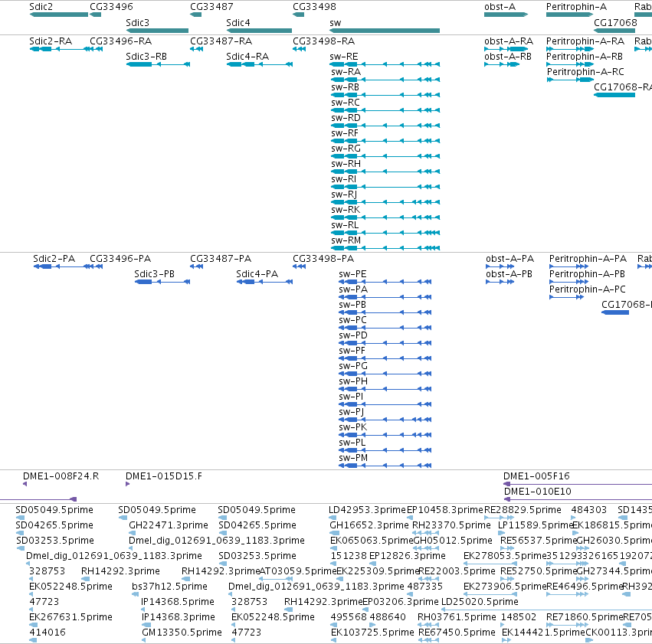Select the Peritrophin-A gene arrow glyph
Screen dimensions: 652x644
[x=570, y=15]
